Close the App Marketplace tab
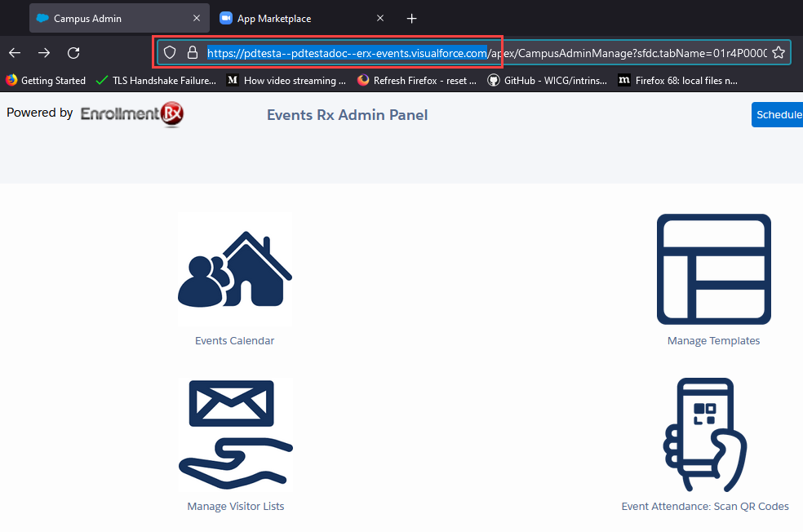The image size is (803, 532). click(x=380, y=18)
